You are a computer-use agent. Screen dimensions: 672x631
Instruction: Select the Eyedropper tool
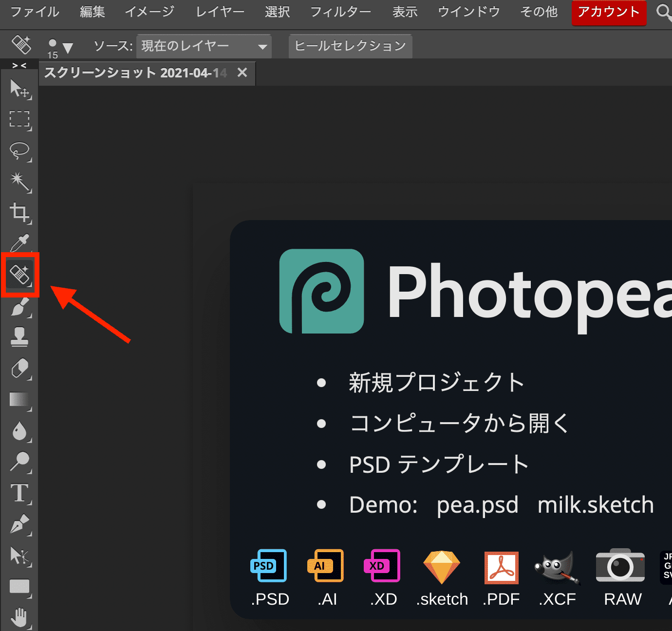click(x=19, y=243)
